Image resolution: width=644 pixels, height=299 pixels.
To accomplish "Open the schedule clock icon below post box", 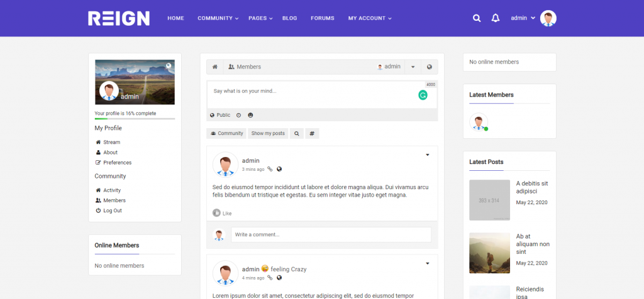I will point(238,115).
